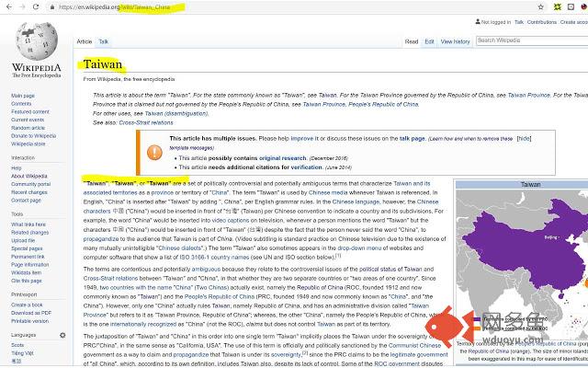
Task: Switch to the Talk tab
Action: click(x=104, y=41)
